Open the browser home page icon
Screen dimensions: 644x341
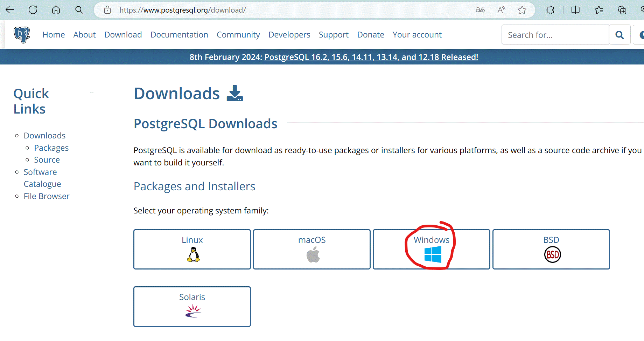(x=56, y=10)
